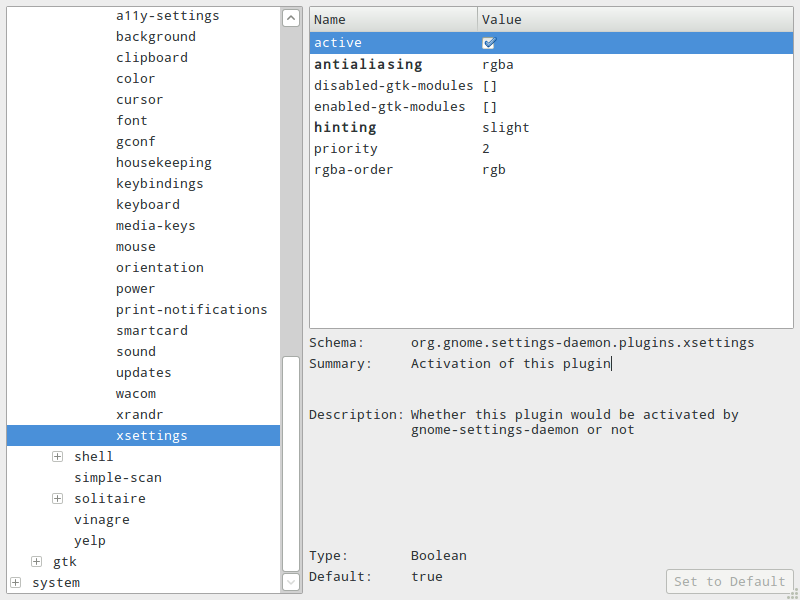Click the tree's vertical scrollbar thumb
The image size is (800, 600).
(291, 463)
